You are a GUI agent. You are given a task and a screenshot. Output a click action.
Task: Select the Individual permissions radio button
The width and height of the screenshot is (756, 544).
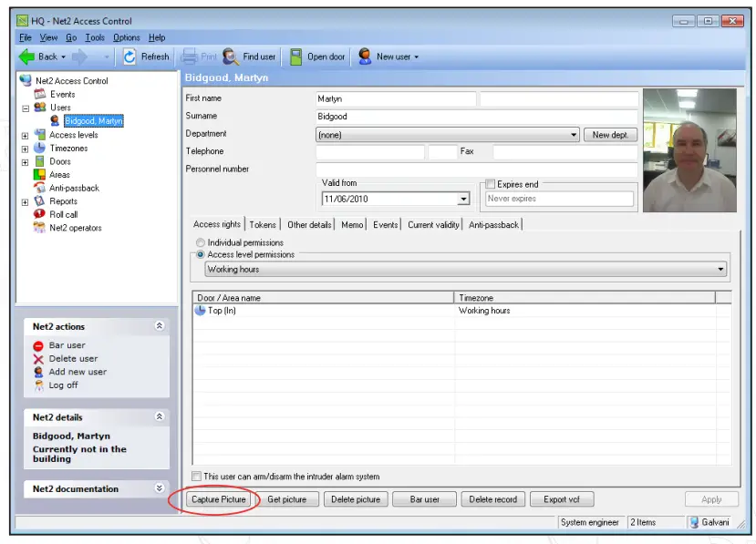200,242
